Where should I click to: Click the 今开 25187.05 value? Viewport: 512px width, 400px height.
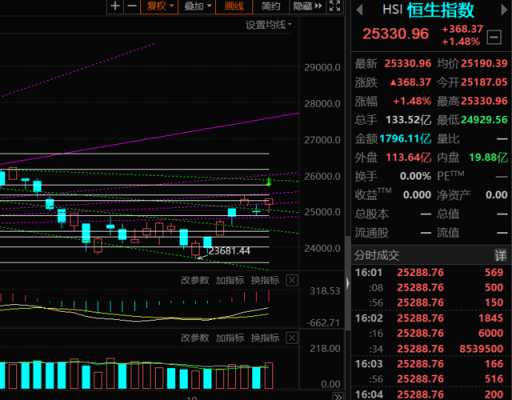coord(484,82)
